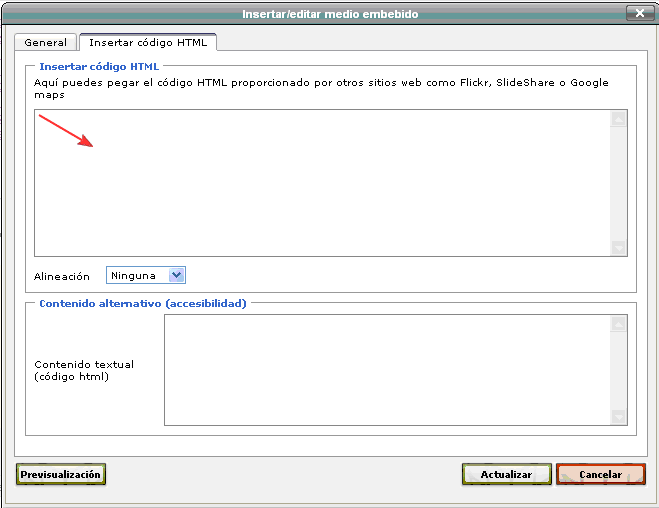Click the HTML code box scrollbar track

pyautogui.click(x=619, y=185)
